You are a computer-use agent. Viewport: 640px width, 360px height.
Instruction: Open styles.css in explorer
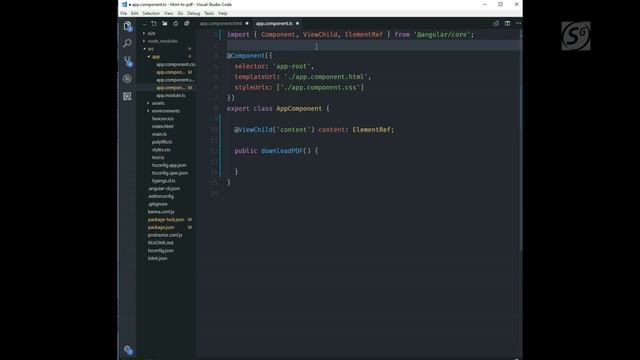161,150
